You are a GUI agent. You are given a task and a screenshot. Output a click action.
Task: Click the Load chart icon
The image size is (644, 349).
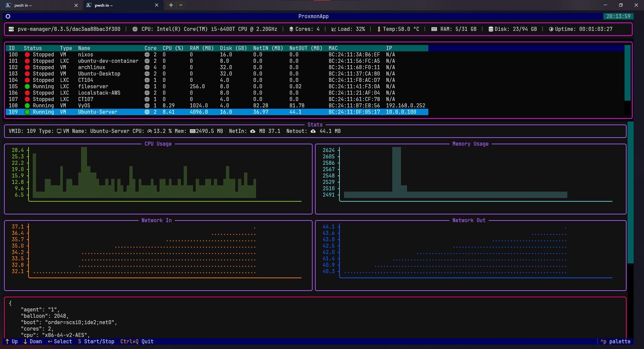point(334,29)
